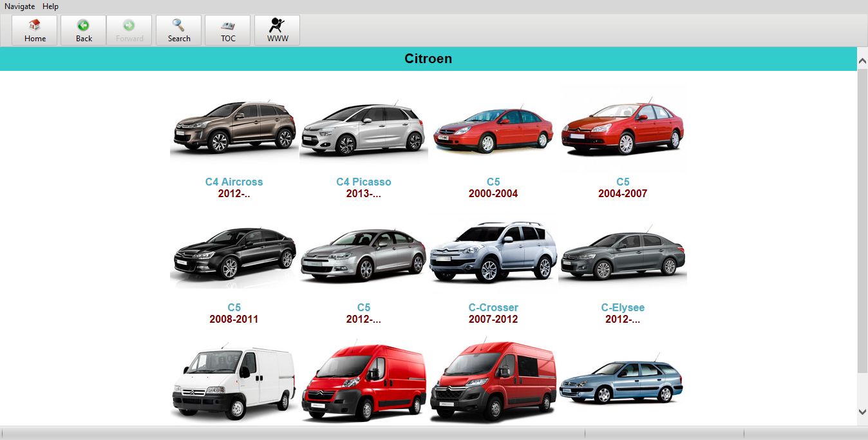Click the 2008-2011 year text
This screenshot has width=868, height=440.
[234, 319]
